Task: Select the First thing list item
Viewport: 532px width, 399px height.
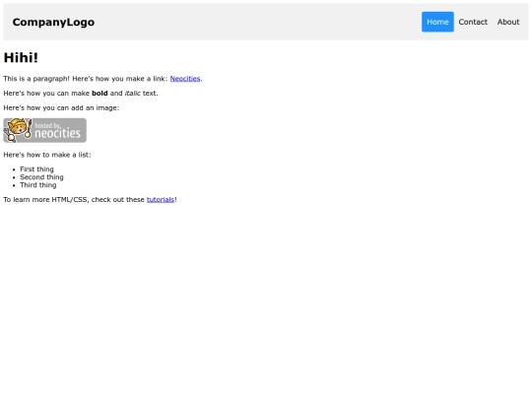Action: click(36, 169)
